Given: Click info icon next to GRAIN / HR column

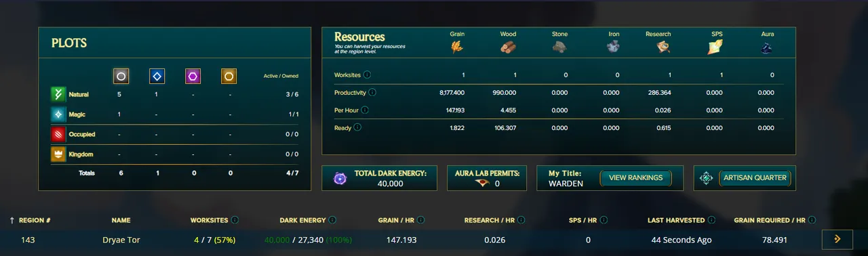Looking at the screenshot, I should coord(421,220).
